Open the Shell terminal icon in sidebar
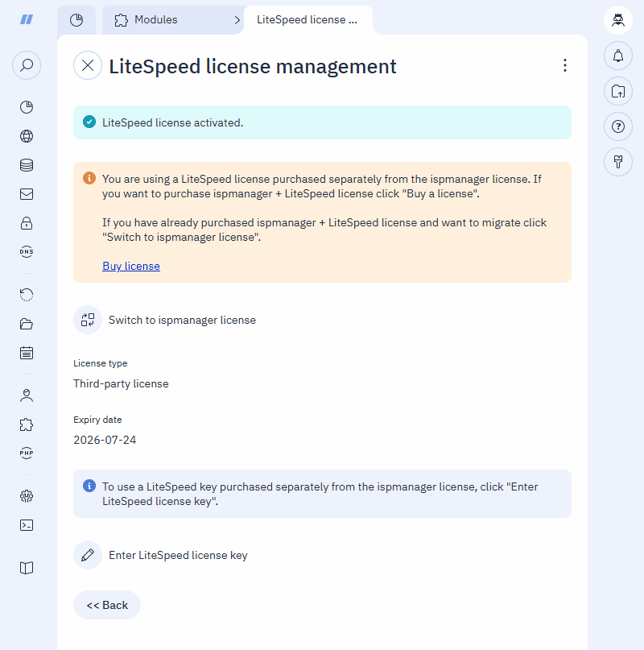This screenshot has height=650, width=644. (27, 525)
